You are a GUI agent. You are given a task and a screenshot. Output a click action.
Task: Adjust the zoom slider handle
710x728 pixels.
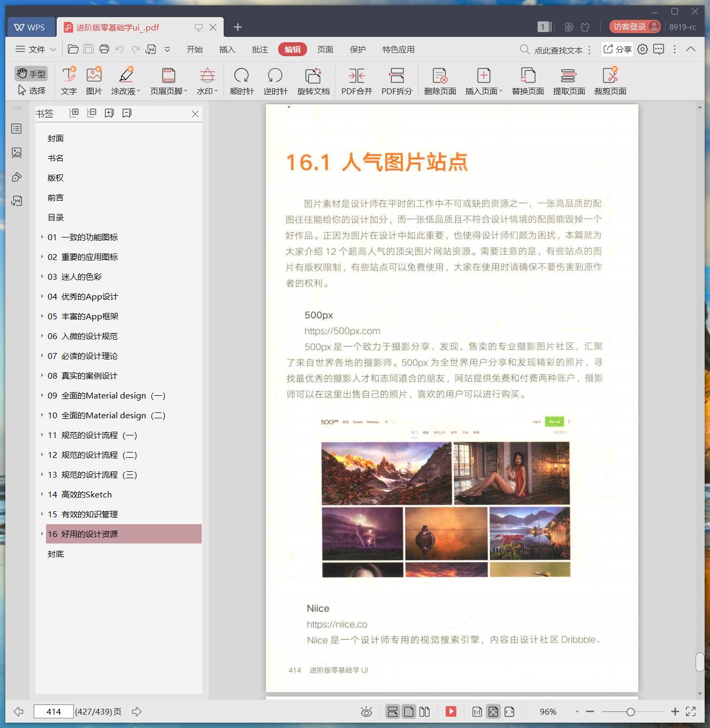coord(631,711)
